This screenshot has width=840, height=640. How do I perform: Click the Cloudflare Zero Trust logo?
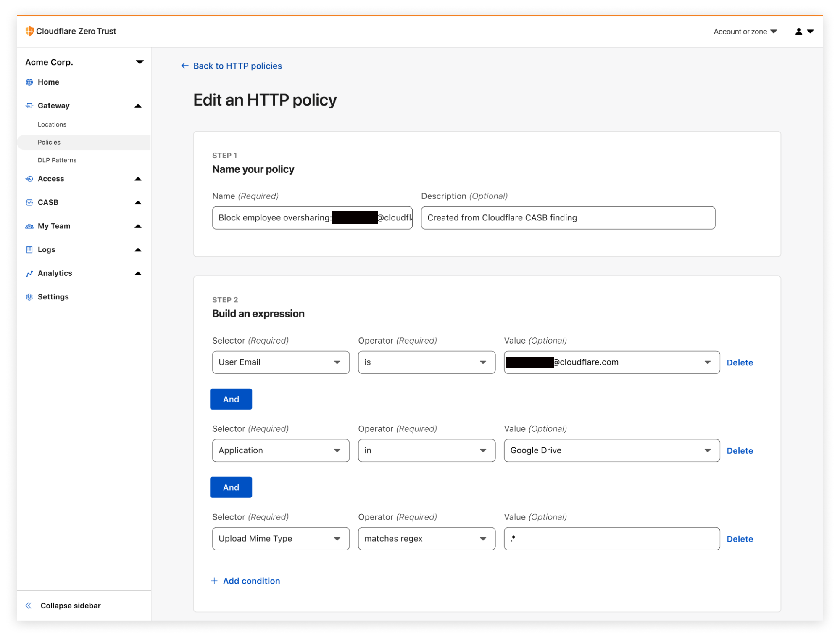click(71, 31)
